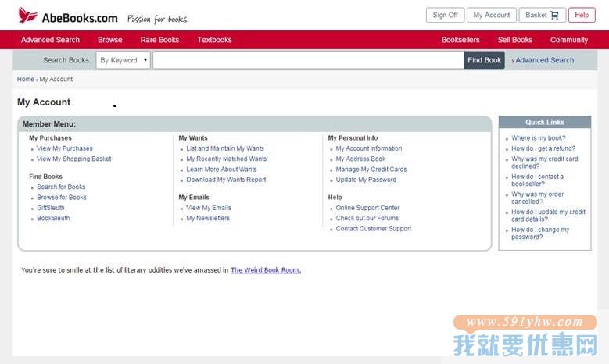Select Rare Books navigation item
This screenshot has height=364, width=609.
[x=159, y=40]
